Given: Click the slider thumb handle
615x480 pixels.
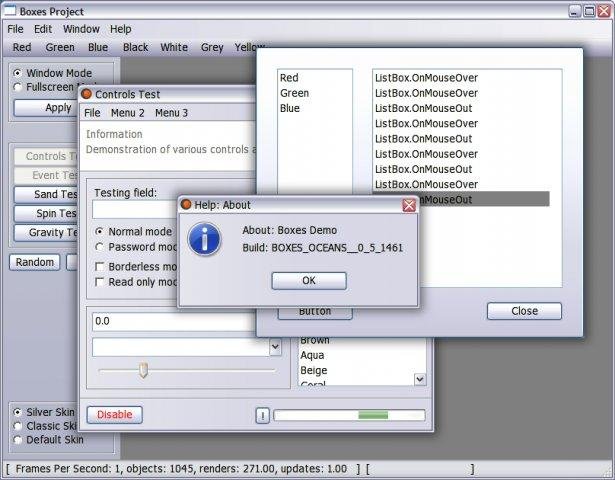Looking at the screenshot, I should [143, 370].
